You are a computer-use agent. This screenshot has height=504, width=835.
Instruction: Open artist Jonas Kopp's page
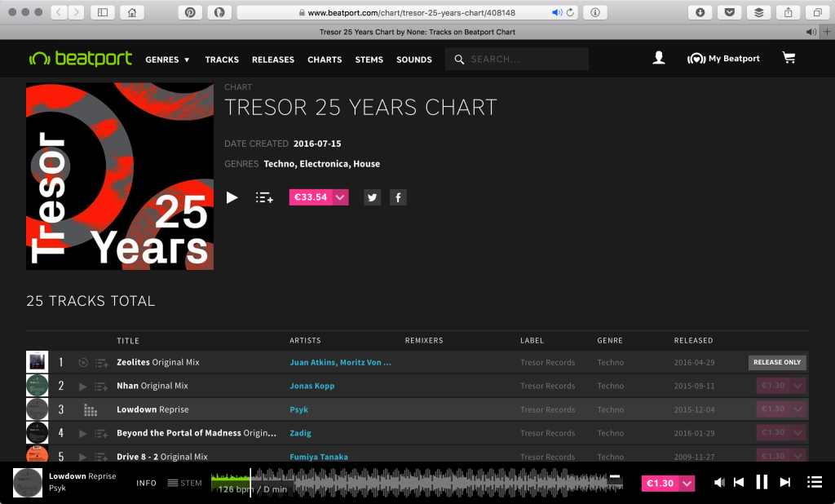311,387
